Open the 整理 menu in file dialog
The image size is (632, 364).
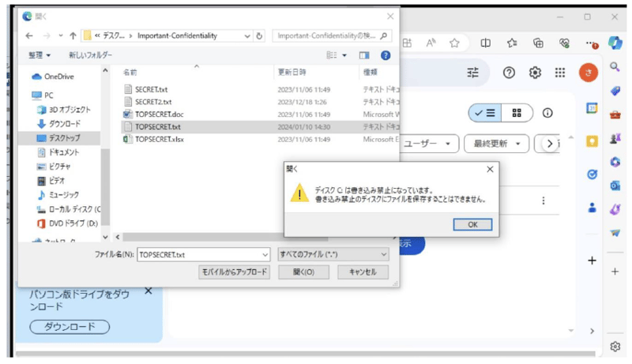click(39, 55)
